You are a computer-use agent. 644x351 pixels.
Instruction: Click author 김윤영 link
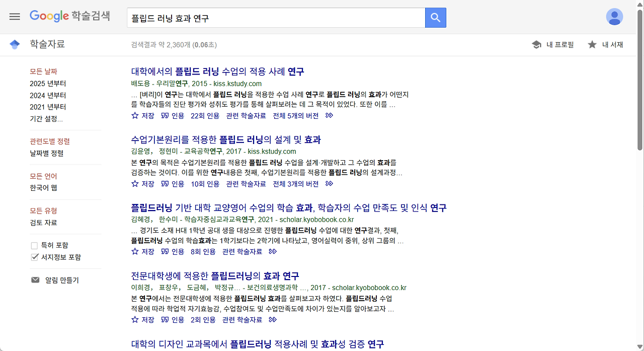tap(141, 151)
